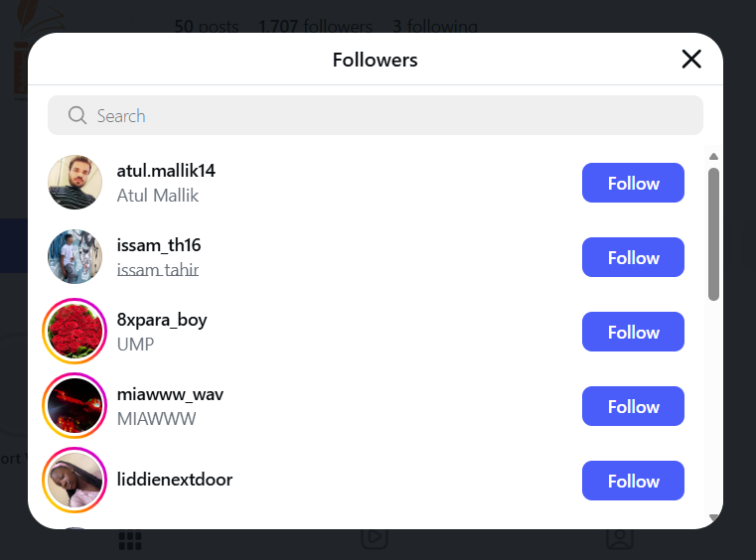
Task: Click the followers list scrollbar thumb
Action: point(713,233)
